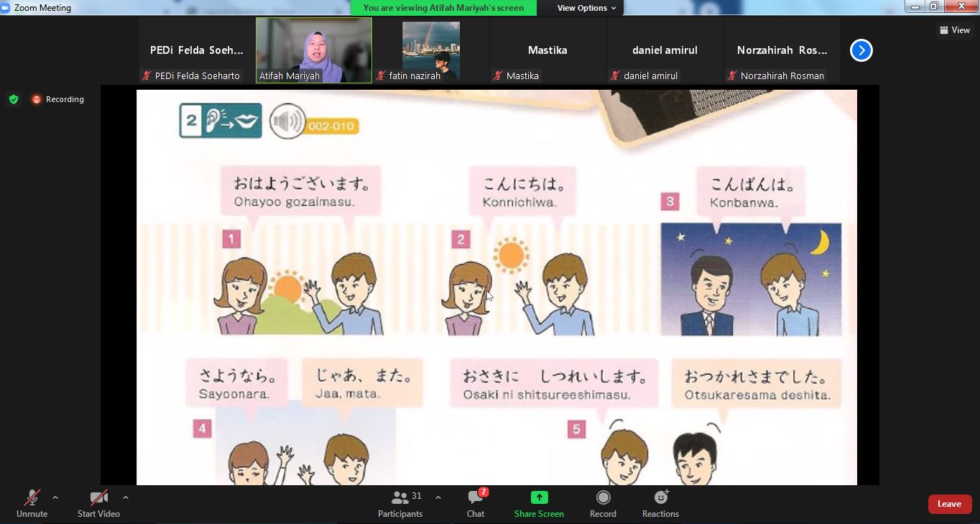Open audio options arrow beside Unmute
This screenshot has height=524, width=980.
55,497
